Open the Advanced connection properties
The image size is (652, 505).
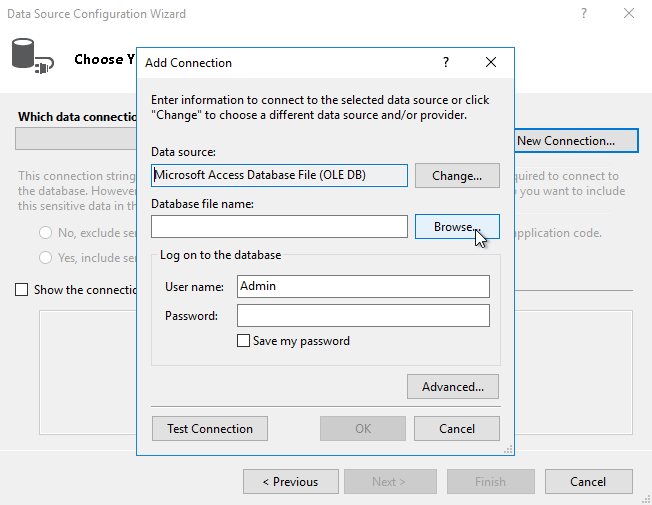click(452, 386)
